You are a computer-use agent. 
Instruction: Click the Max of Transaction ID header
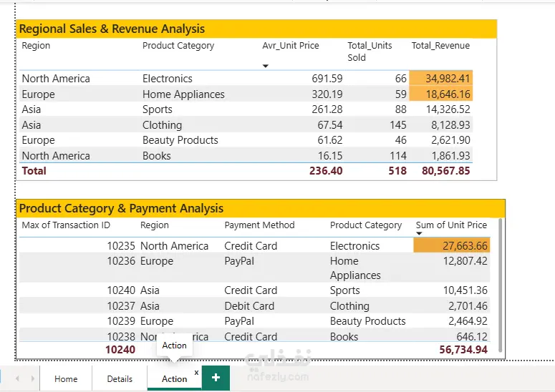pos(66,225)
